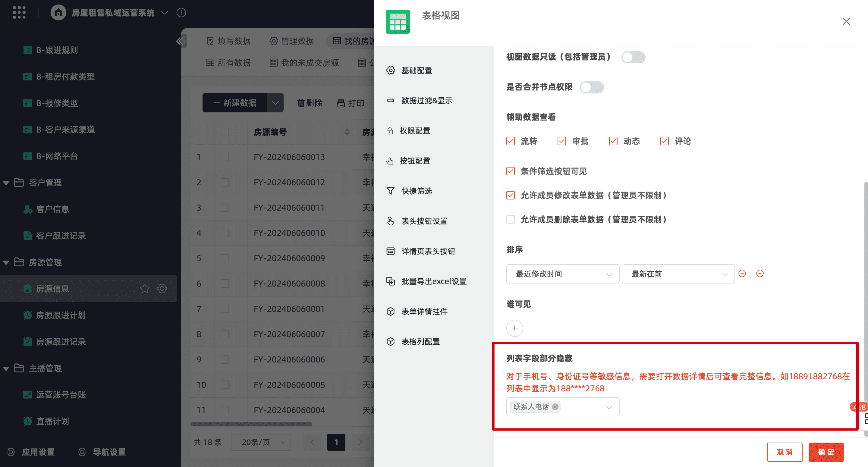Remove the 联系人电话 tag with its x icon
The width and height of the screenshot is (868, 467).
coord(555,407)
